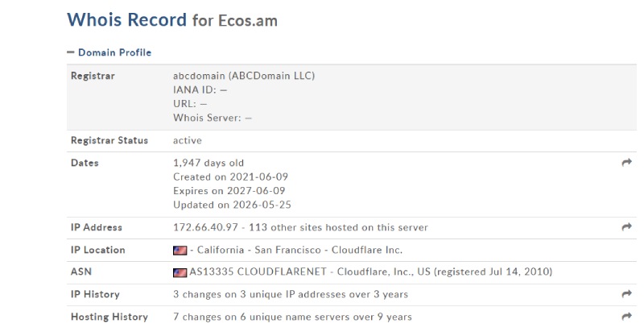Image resolution: width=644 pixels, height=336 pixels.
Task: Click the 'IP Location' row label
Action: click(x=97, y=250)
